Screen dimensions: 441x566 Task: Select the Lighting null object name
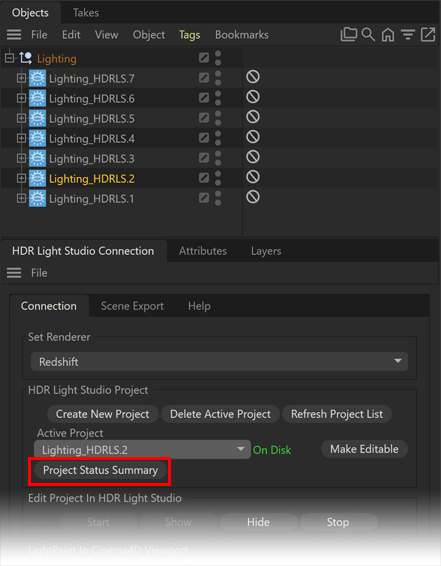click(57, 59)
